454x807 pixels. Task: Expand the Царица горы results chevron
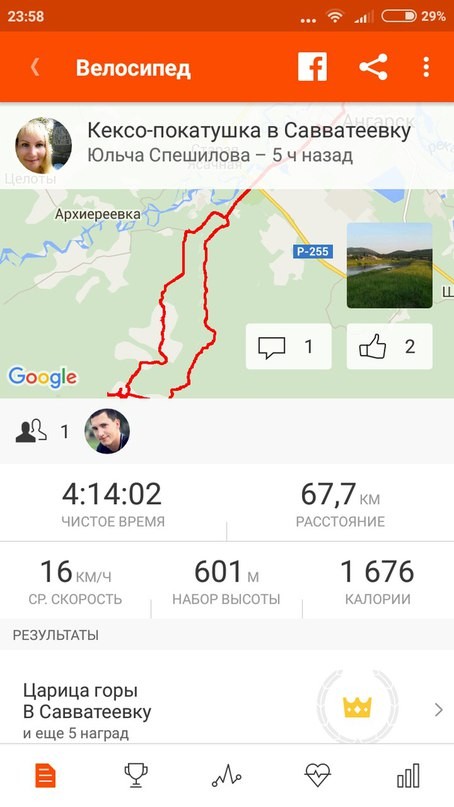(x=439, y=710)
